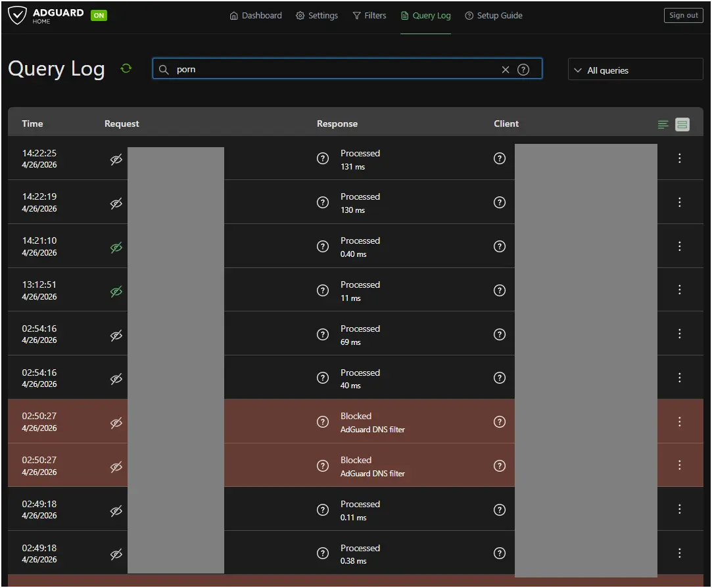Open the search help question mark icon

[523, 70]
